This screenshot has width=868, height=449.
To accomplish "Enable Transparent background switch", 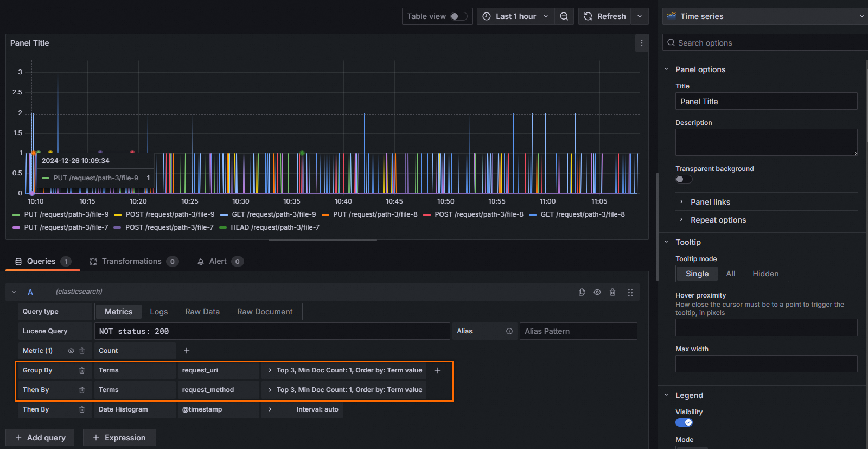I will pos(684,179).
